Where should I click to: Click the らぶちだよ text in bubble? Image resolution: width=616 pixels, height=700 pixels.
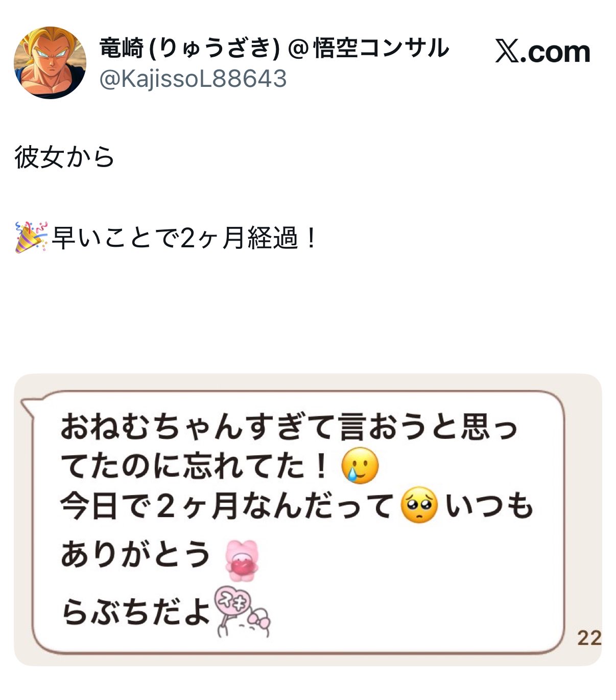coord(136,612)
